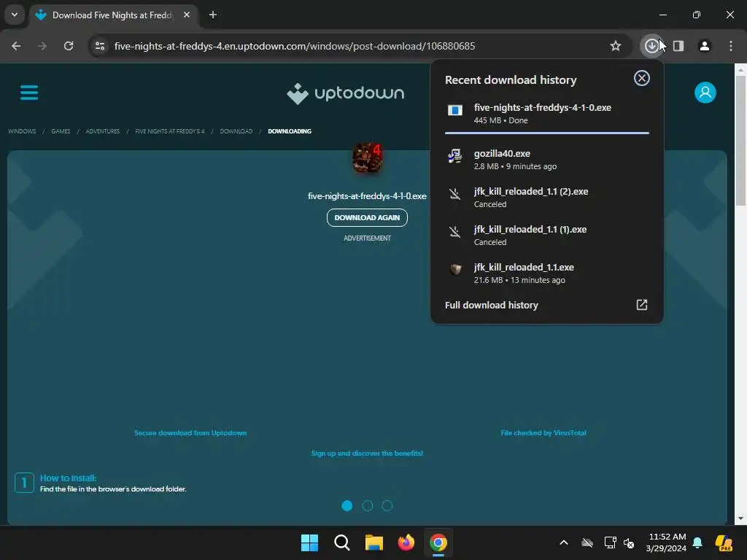Go forward in browser history
Viewport: 747px width, 560px height.
click(42, 46)
